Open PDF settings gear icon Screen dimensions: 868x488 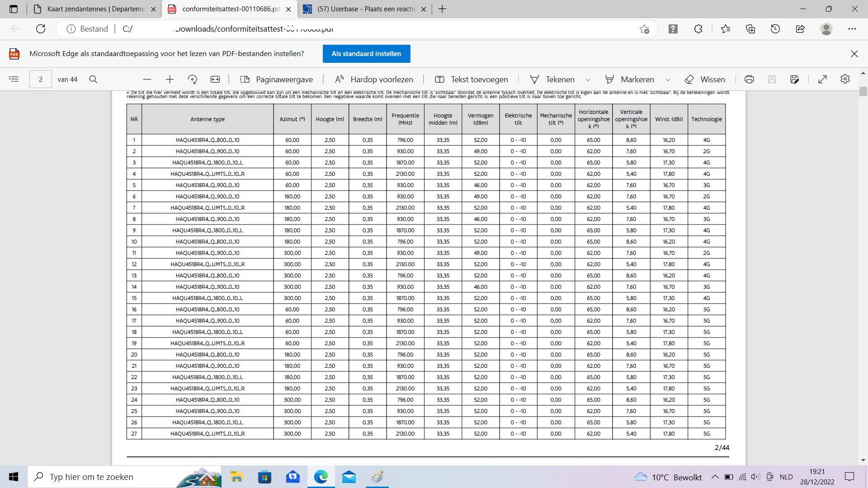(x=845, y=80)
